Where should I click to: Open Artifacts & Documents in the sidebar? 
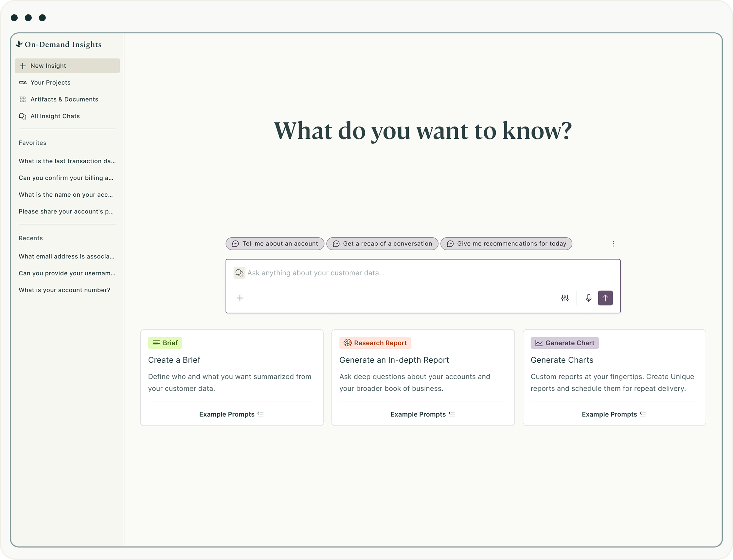point(67,99)
